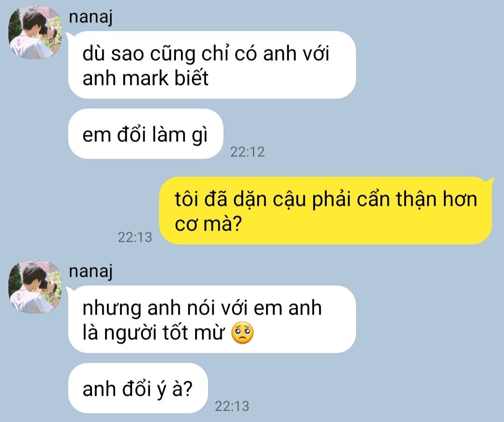Tap nanaj's avatar beside the 'nhưng anh nói' message

(x=35, y=287)
